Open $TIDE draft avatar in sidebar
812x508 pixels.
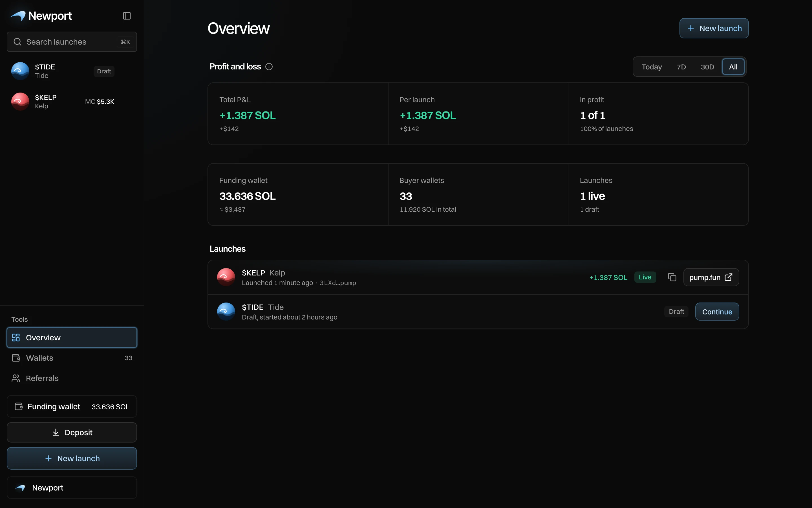tap(20, 71)
